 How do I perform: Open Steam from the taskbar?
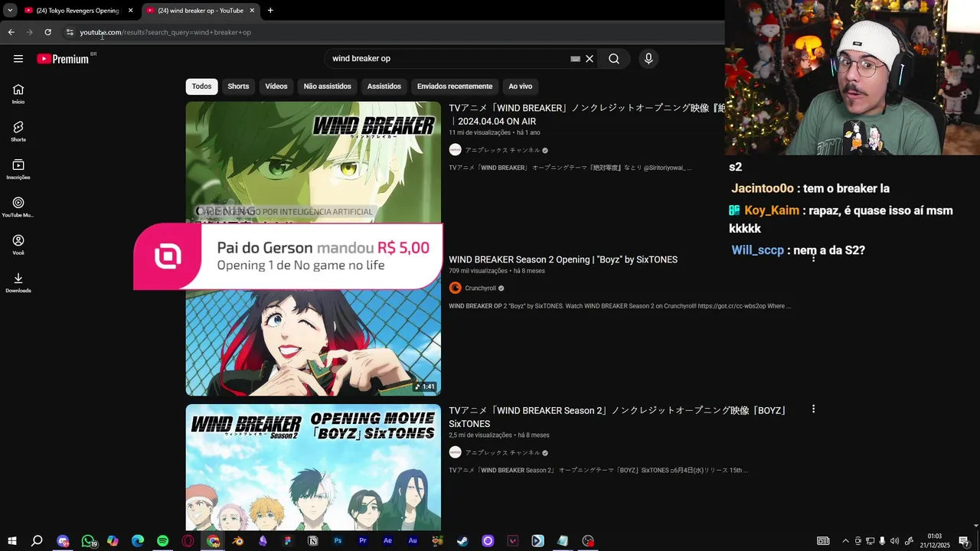click(462, 541)
